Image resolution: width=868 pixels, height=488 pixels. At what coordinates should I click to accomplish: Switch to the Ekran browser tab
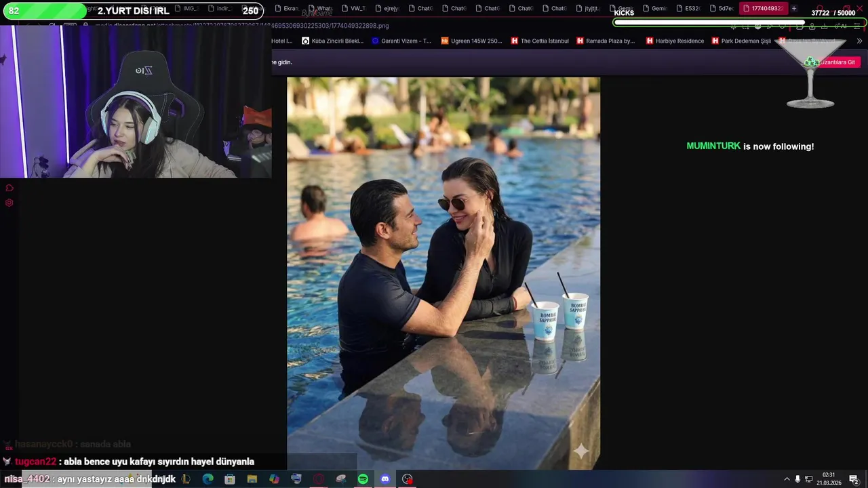click(287, 8)
